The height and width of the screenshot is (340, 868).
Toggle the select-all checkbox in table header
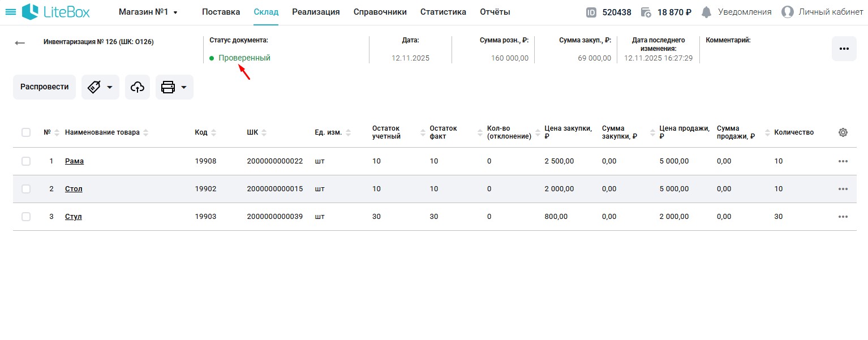(26, 132)
